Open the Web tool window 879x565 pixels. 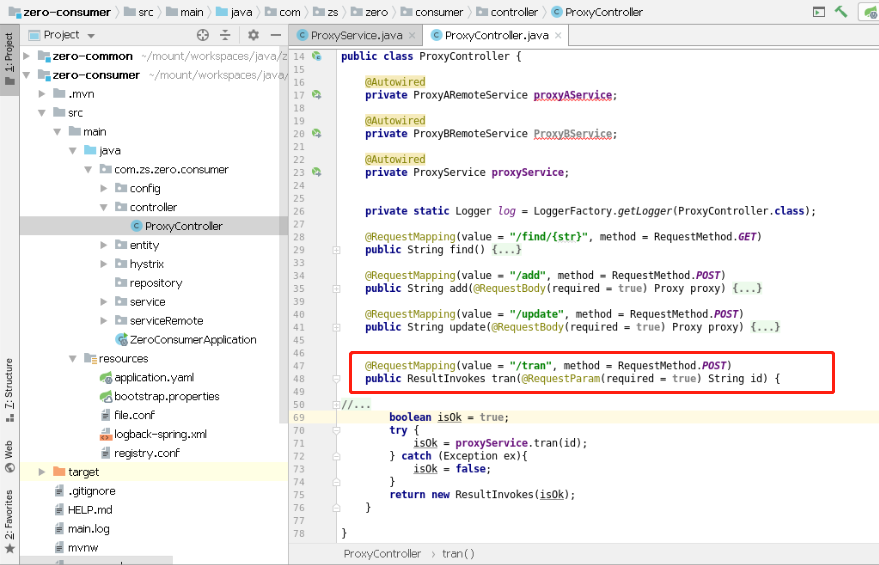click(x=9, y=456)
